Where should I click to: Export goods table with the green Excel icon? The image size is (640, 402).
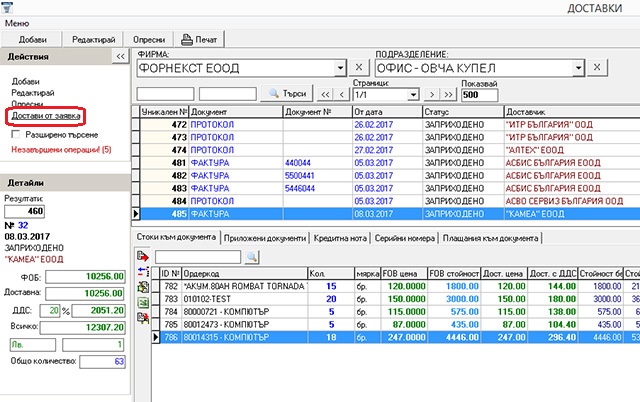point(143,302)
